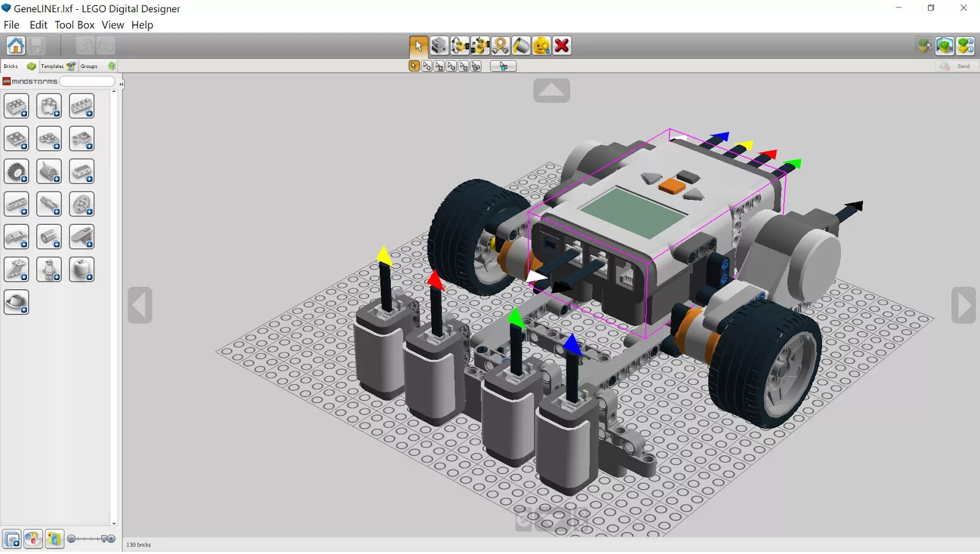This screenshot has width=980, height=554.
Task: Switch to Build mode icon
Action: coord(924,46)
